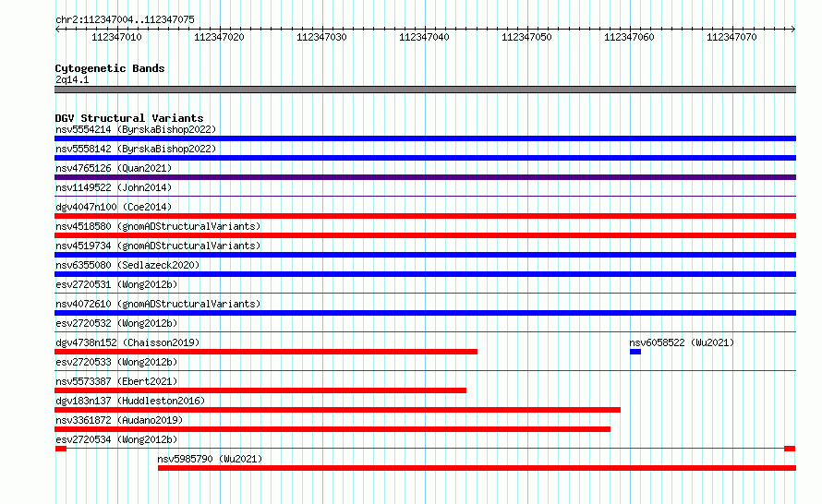The image size is (822, 504).
Task: Select the blue nsv4519734 variant bar
Action: (x=425, y=255)
